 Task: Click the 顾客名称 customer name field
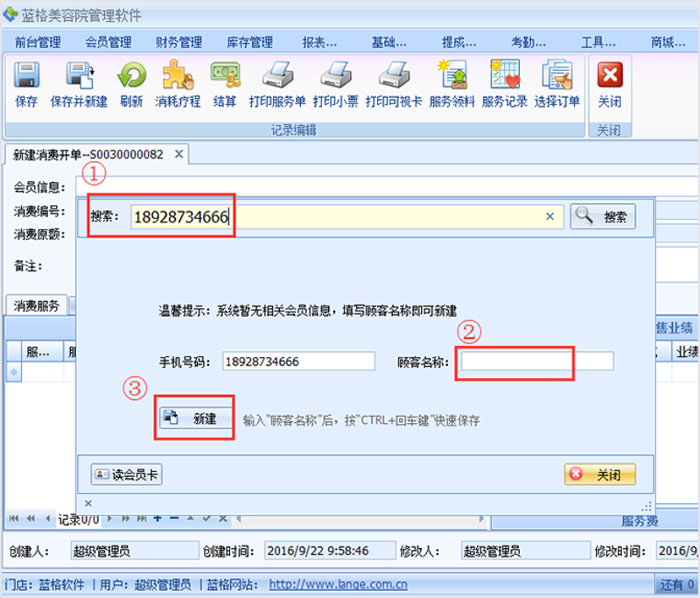[537, 362]
